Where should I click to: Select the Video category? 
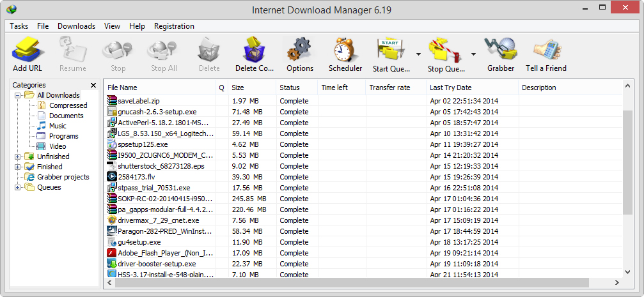[x=58, y=146]
